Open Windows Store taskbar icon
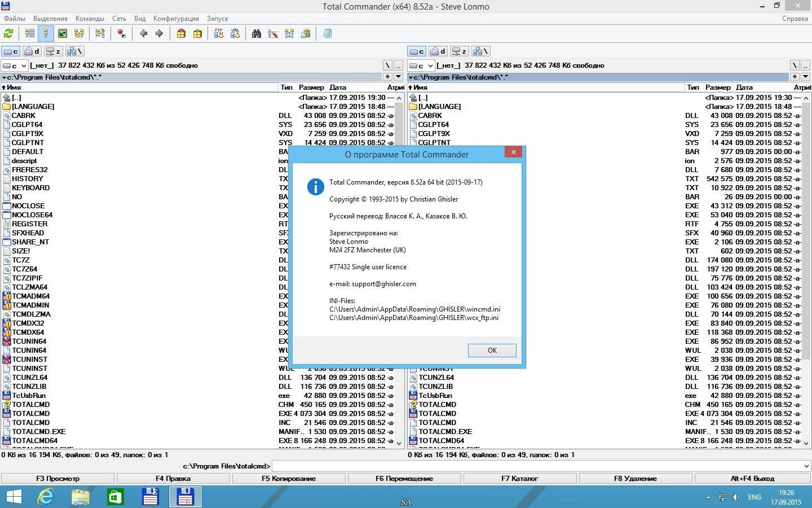812x508 pixels. (116, 497)
